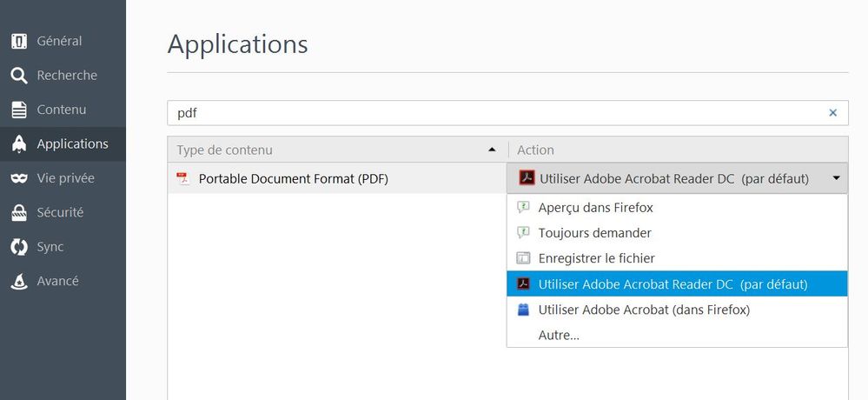Click the Action dropdown arrow

pos(837,178)
